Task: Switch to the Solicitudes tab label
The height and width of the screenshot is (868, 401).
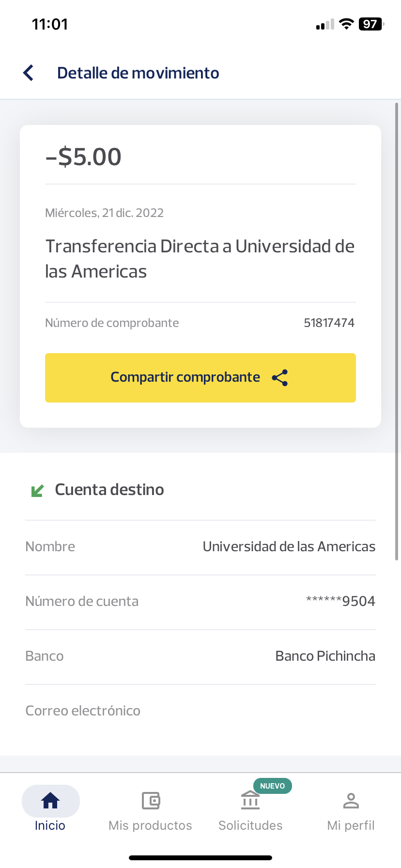Action: coord(250,825)
